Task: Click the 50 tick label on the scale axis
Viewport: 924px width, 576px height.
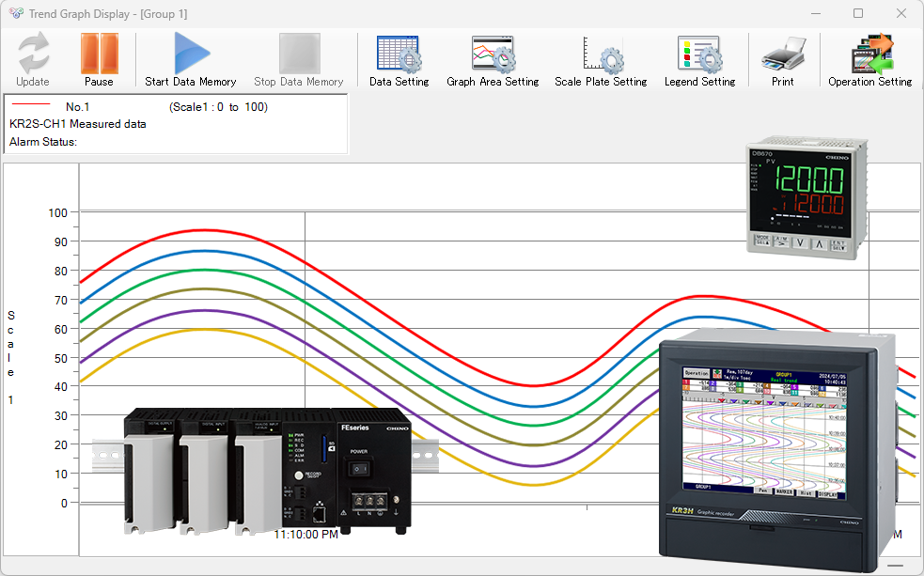Action: tap(61, 358)
